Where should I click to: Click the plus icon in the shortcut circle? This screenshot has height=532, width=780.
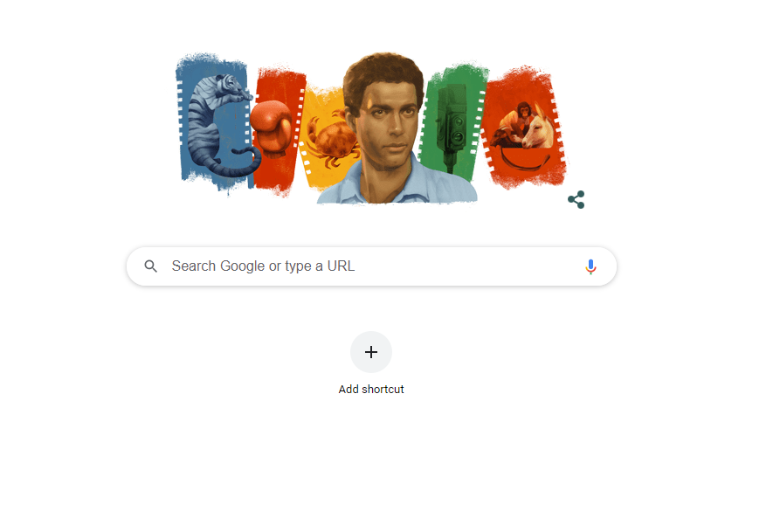[x=371, y=352]
